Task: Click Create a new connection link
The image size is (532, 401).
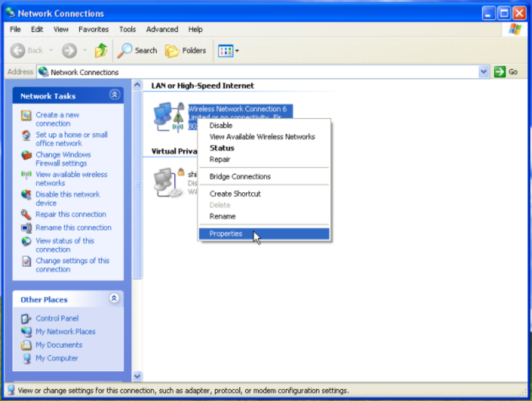Action: click(x=57, y=119)
